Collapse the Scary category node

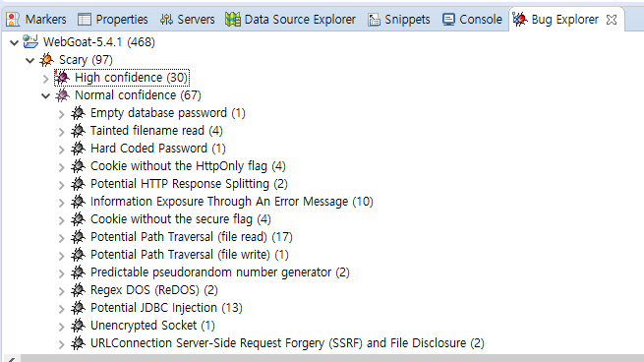pos(29,60)
